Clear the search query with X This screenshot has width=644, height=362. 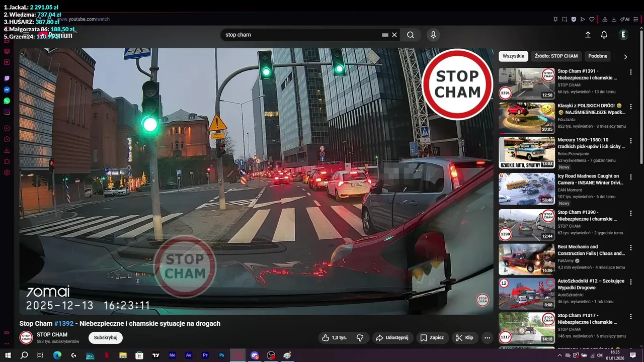point(394,35)
